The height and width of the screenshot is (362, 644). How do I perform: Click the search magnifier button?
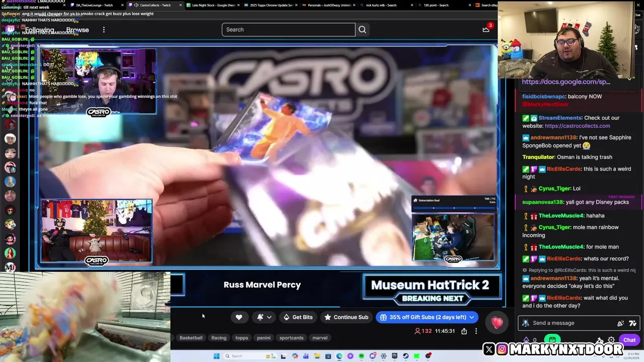tap(362, 30)
